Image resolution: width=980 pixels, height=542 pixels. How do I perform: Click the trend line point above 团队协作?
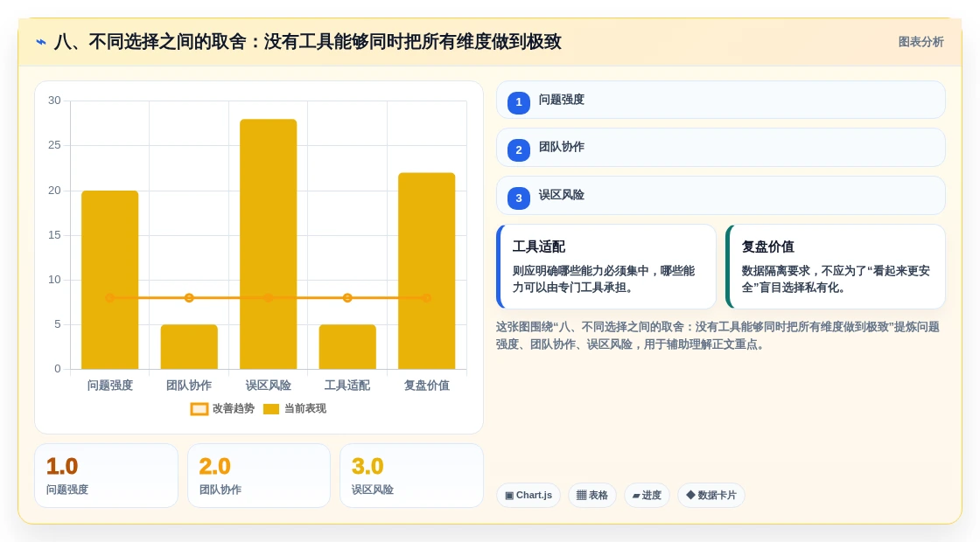(x=189, y=298)
